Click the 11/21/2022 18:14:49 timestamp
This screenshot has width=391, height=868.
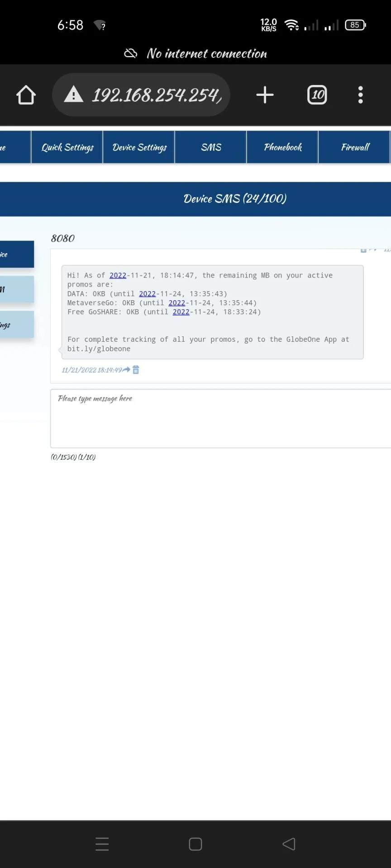point(92,370)
